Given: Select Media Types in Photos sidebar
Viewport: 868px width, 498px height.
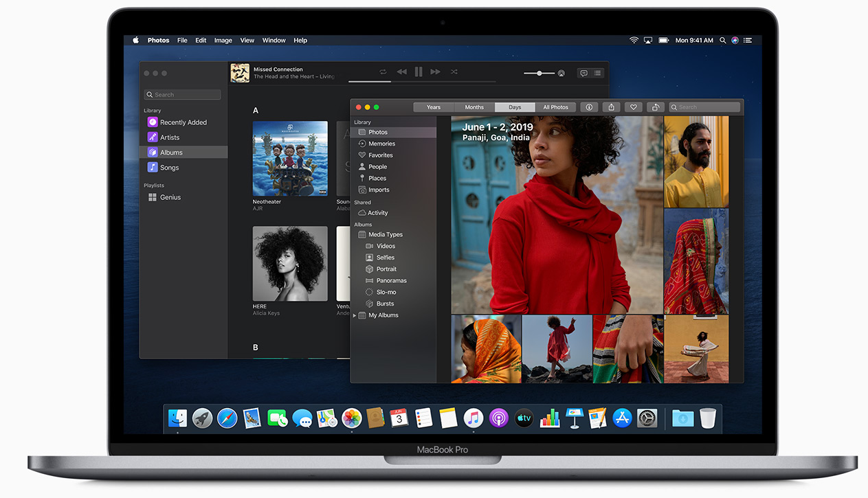Looking at the screenshot, I should 385,235.
